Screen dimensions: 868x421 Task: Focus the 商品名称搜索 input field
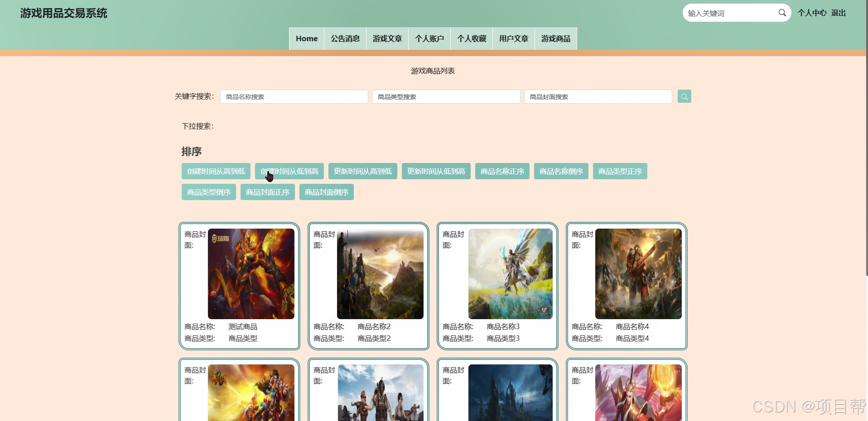coord(294,97)
